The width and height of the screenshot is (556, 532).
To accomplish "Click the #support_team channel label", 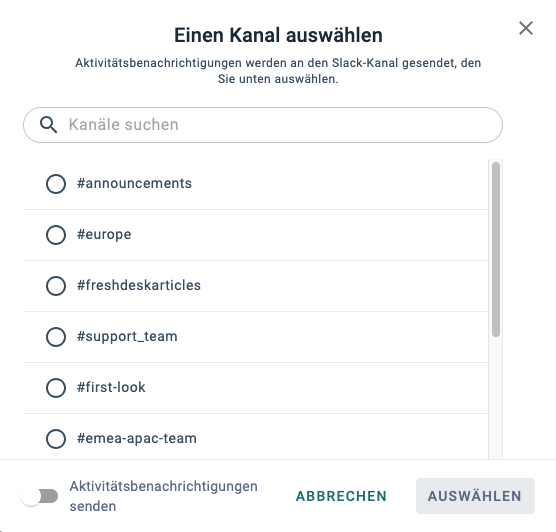I will (x=127, y=336).
